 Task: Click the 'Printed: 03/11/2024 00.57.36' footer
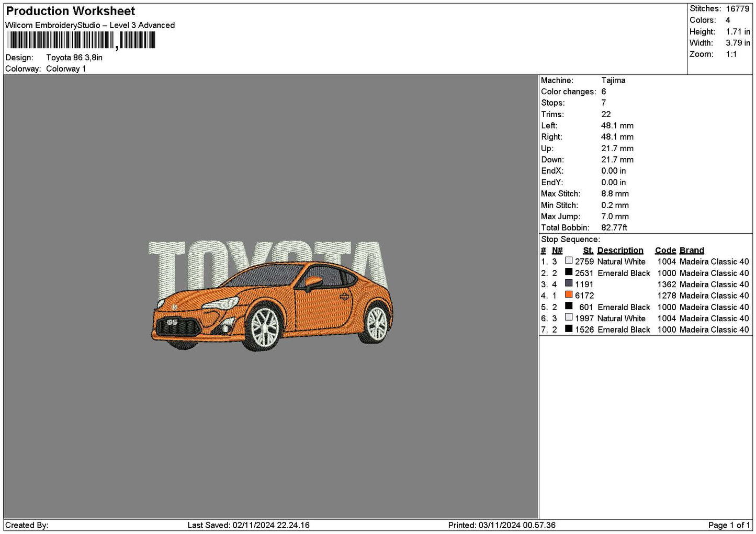click(502, 525)
